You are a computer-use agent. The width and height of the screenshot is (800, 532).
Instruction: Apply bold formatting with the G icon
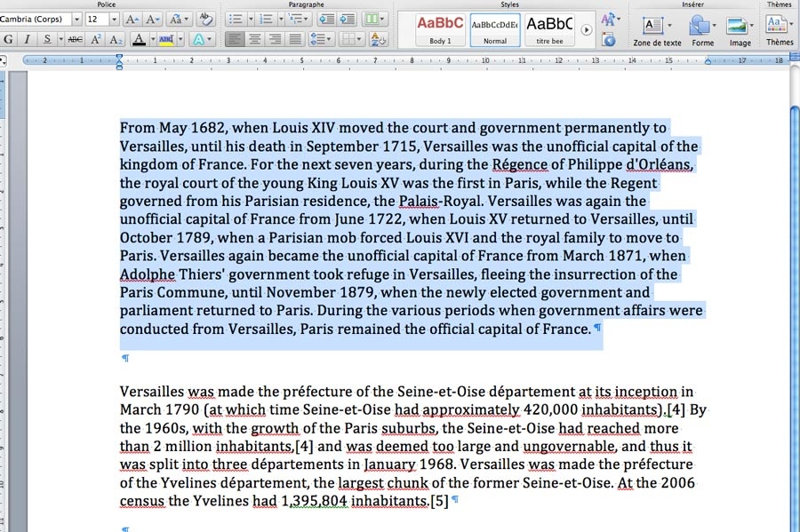tap(9, 39)
